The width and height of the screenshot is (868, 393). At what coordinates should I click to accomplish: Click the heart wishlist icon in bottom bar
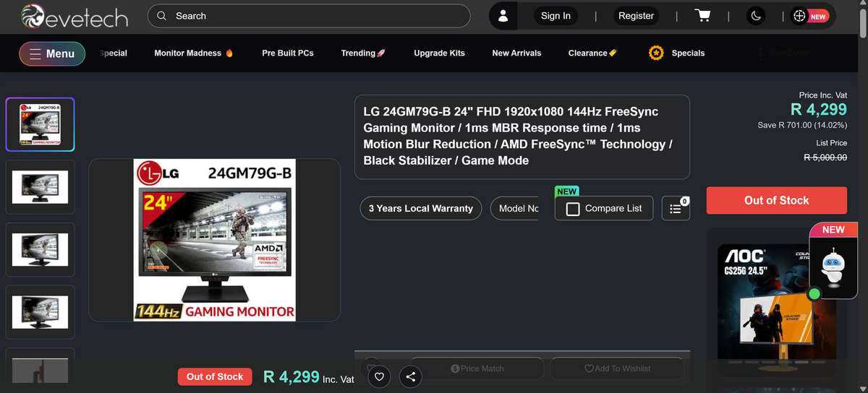380,376
